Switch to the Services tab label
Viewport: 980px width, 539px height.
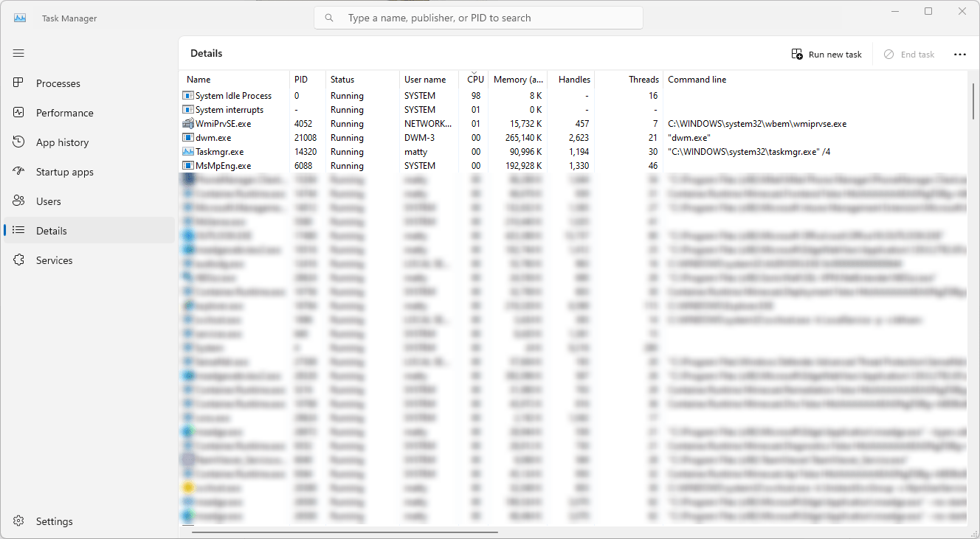[55, 260]
